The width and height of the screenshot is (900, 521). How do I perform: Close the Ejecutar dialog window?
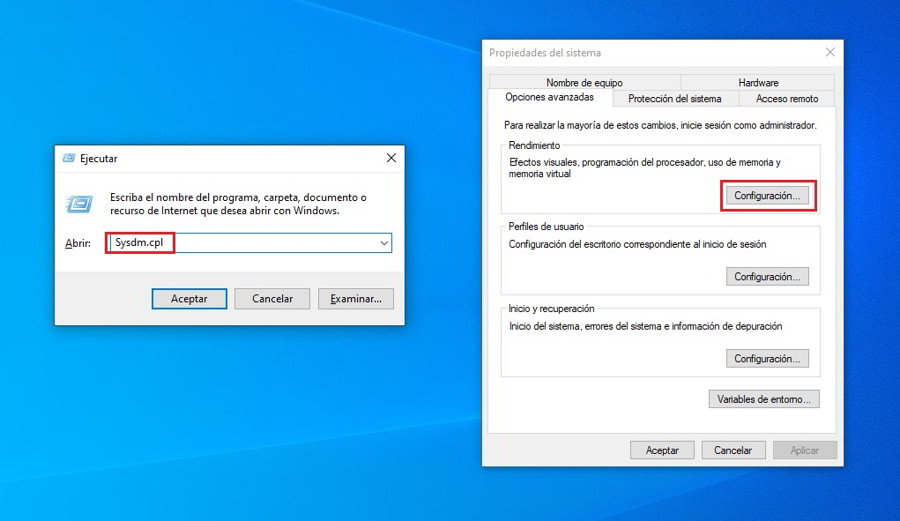point(391,158)
